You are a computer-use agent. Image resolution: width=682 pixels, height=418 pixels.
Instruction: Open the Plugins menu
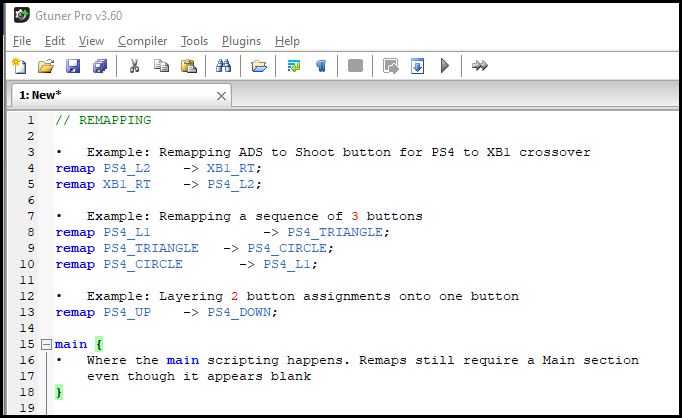tap(241, 41)
